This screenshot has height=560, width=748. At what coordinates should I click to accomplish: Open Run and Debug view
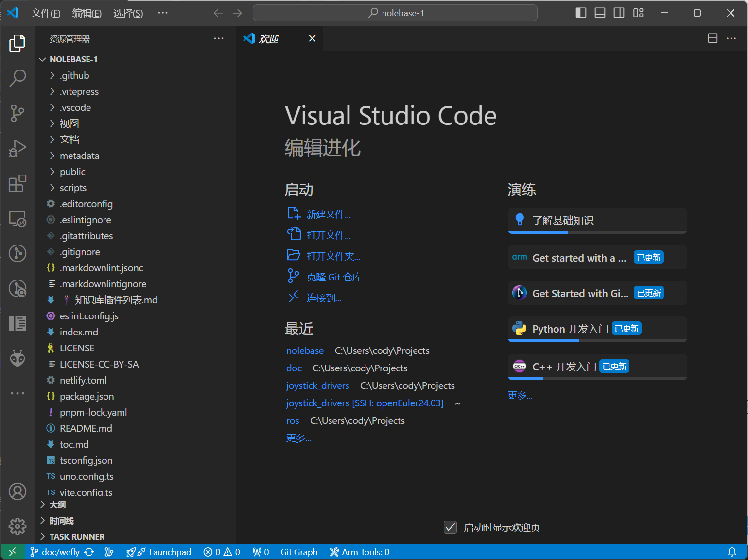[17, 148]
